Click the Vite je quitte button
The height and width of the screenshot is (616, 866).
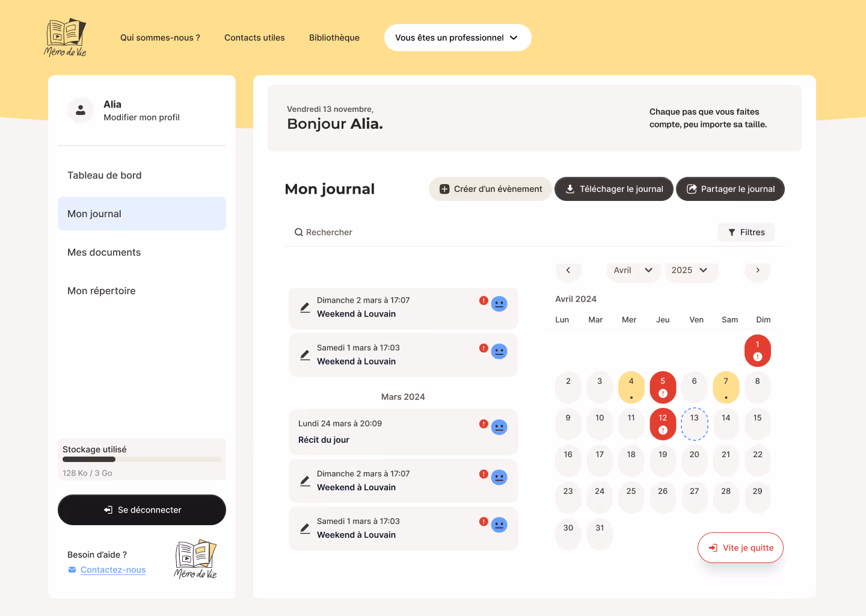pyautogui.click(x=740, y=547)
